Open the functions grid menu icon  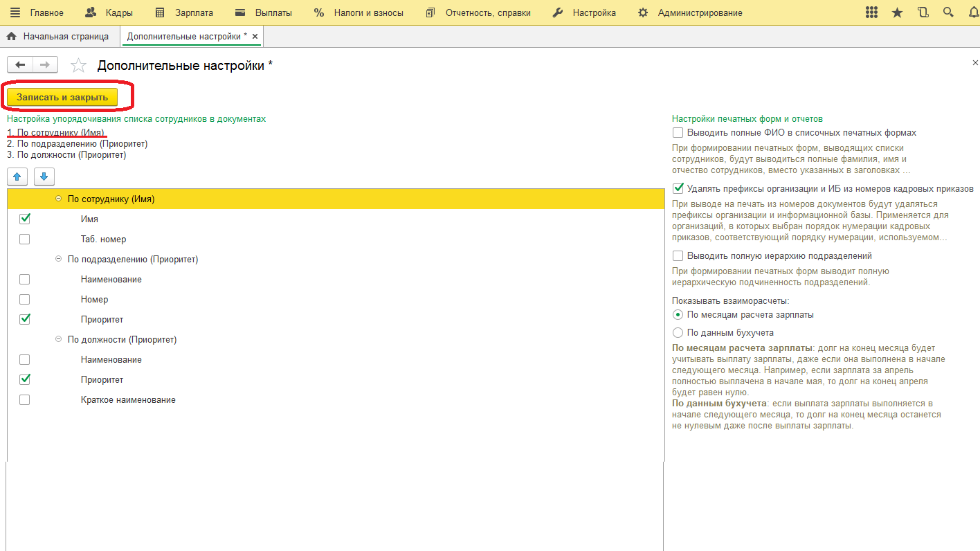872,12
